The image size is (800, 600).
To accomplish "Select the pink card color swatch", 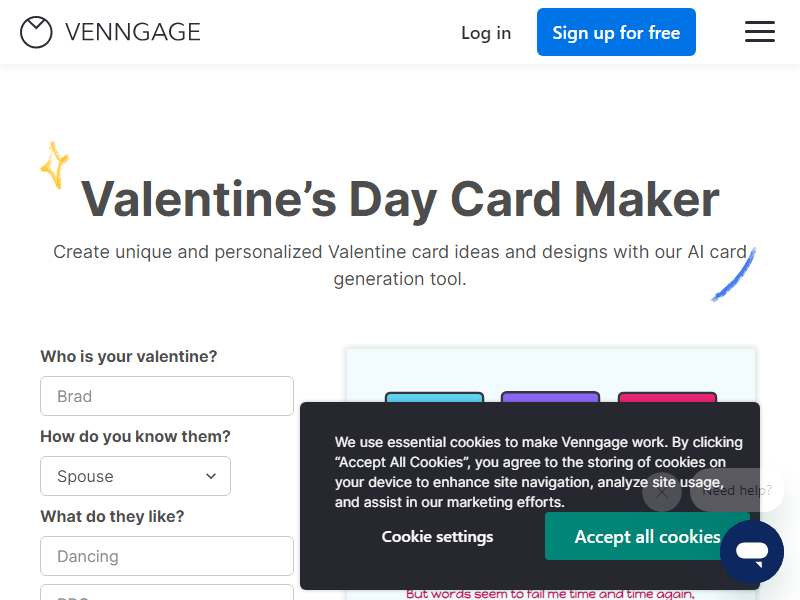I will pyautogui.click(x=667, y=396).
